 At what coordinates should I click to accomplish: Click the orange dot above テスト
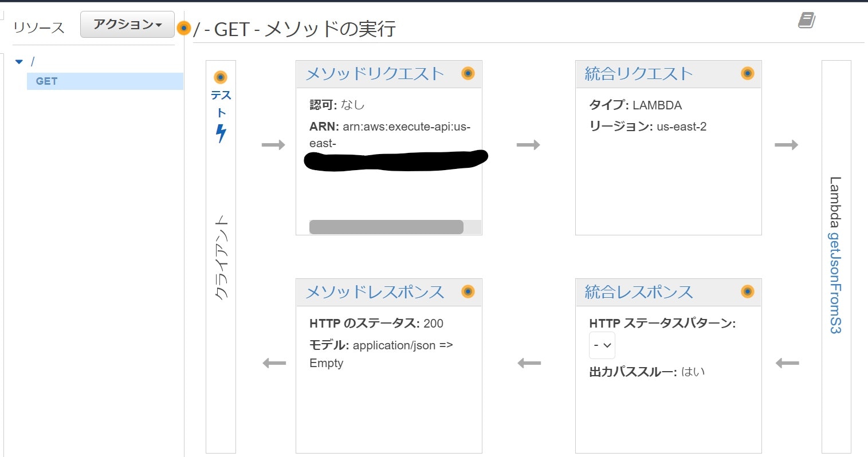[221, 77]
